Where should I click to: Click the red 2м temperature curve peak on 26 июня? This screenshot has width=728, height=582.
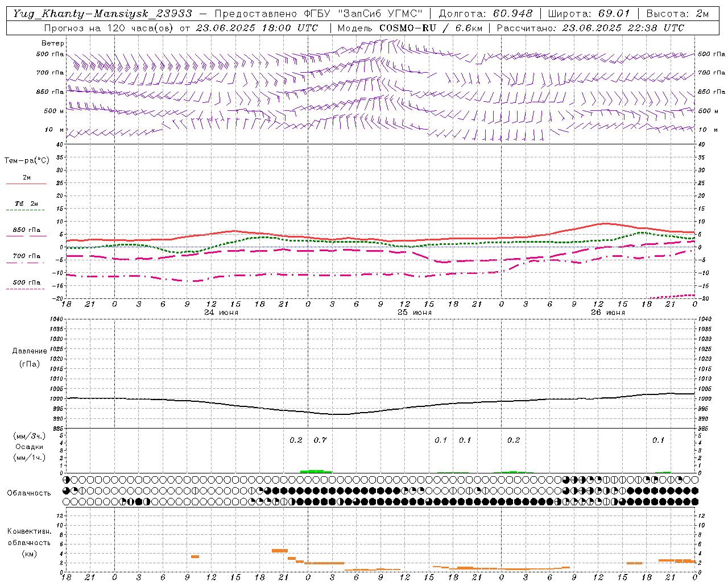(606, 223)
